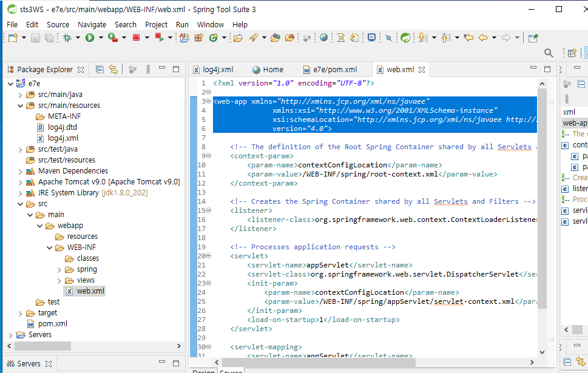Select web.xml in Package Explorer tree
This screenshot has width=588, height=373.
86,291
